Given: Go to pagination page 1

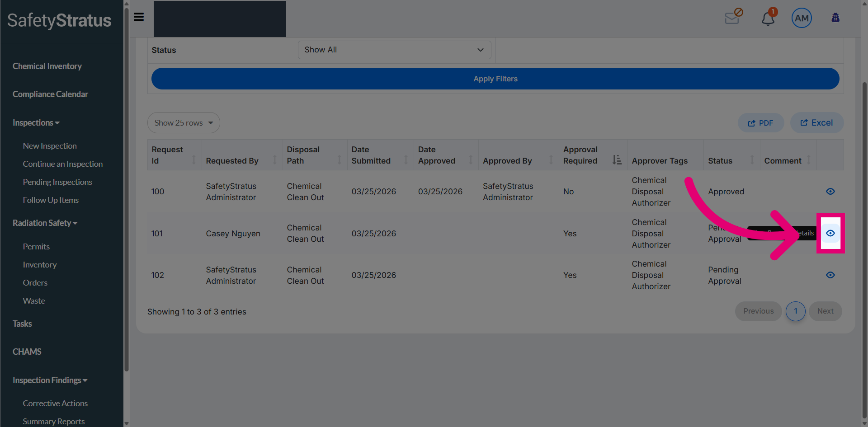Looking at the screenshot, I should pos(795,311).
